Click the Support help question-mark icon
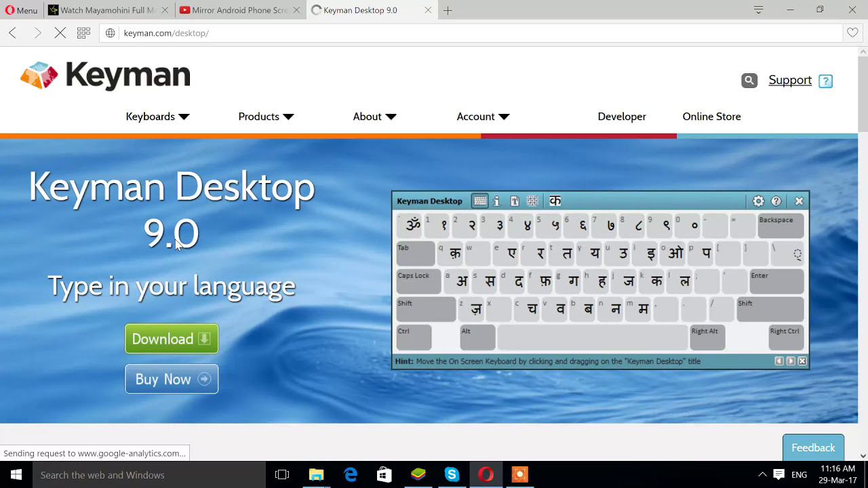Viewport: 868px width, 488px height. (x=825, y=81)
